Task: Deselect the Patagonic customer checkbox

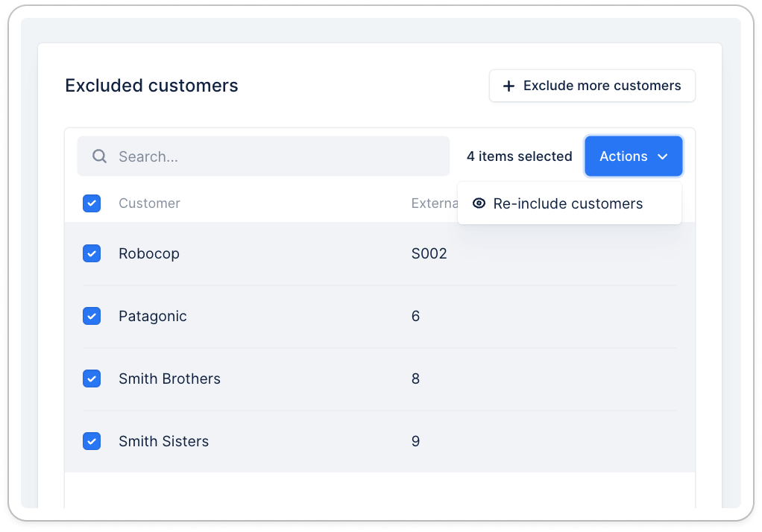Action: [92, 317]
